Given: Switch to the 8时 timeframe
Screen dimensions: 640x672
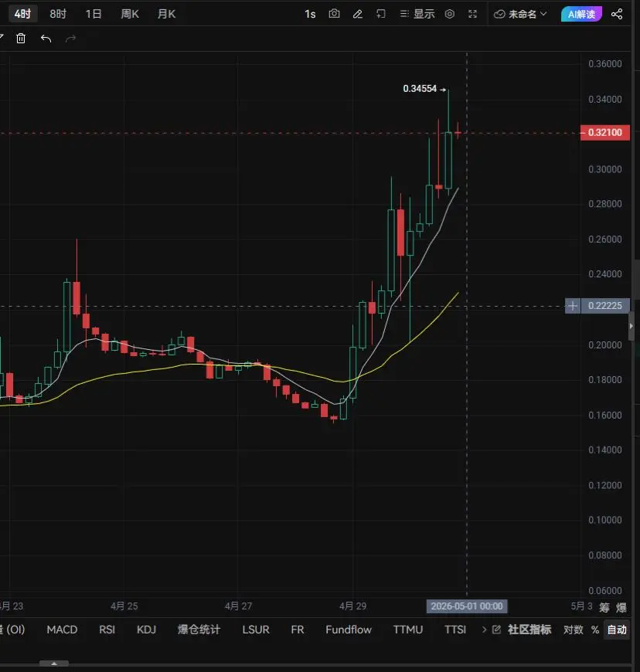Looking at the screenshot, I should (58, 14).
